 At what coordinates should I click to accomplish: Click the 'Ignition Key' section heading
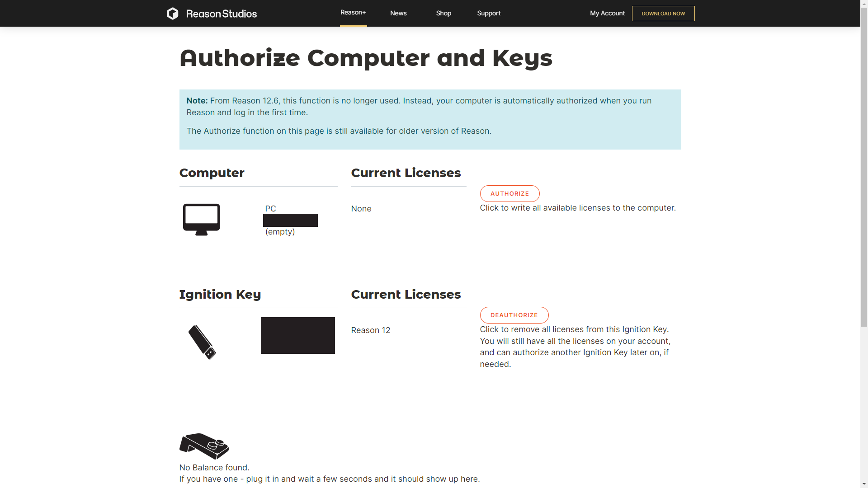[220, 295]
